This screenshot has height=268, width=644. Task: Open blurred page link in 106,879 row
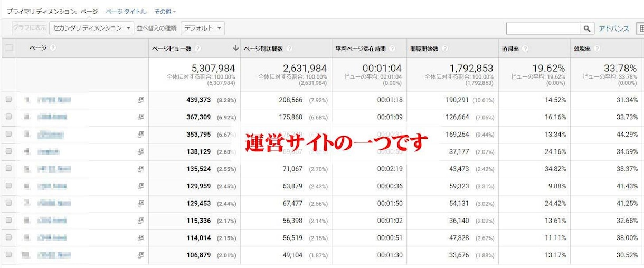tap(54, 255)
